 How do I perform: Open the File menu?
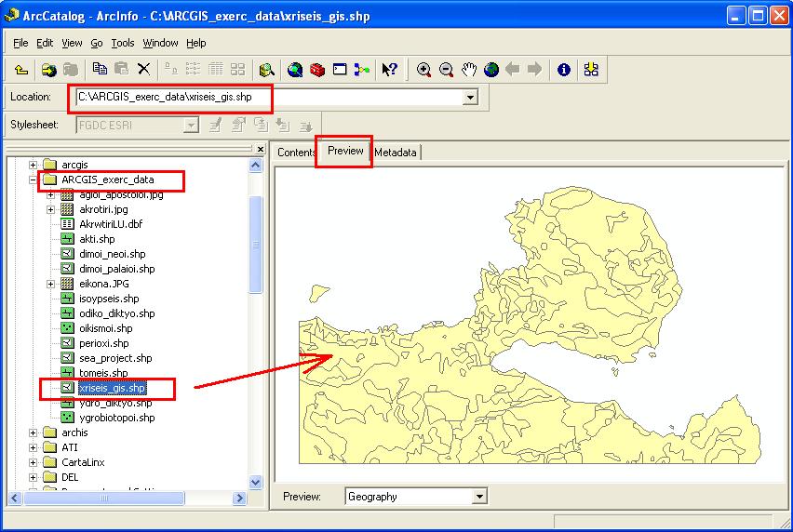point(20,43)
